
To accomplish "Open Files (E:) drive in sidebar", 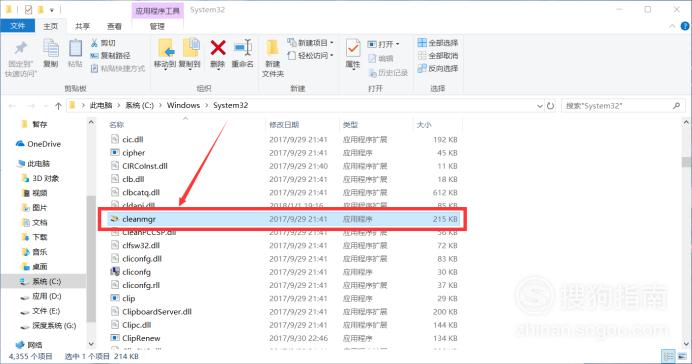I will [x=41, y=311].
